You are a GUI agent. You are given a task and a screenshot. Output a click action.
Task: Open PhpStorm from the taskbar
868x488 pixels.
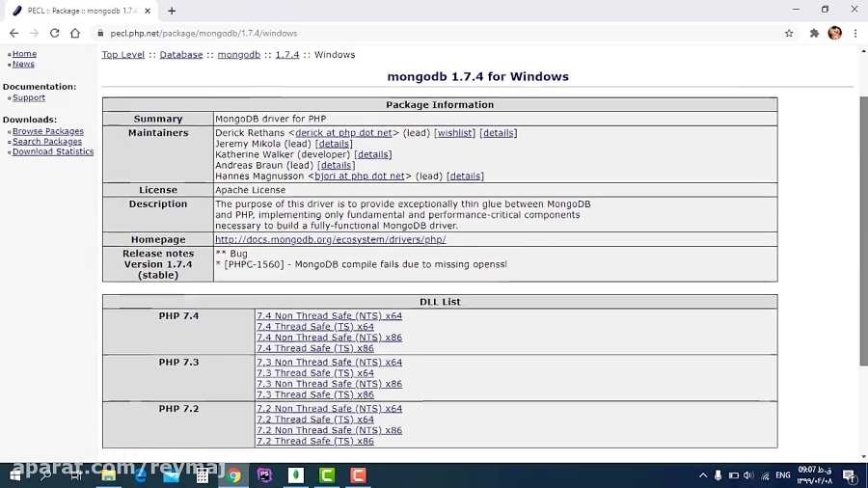click(264, 475)
